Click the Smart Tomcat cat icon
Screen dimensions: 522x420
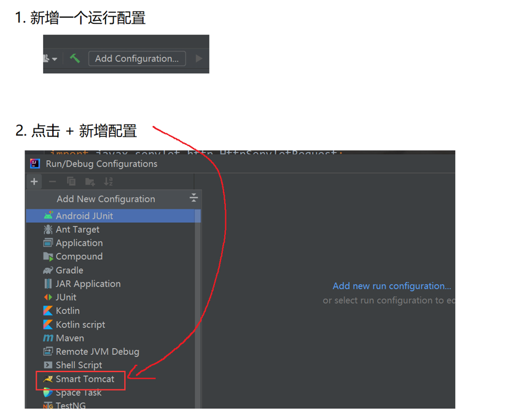(48, 379)
